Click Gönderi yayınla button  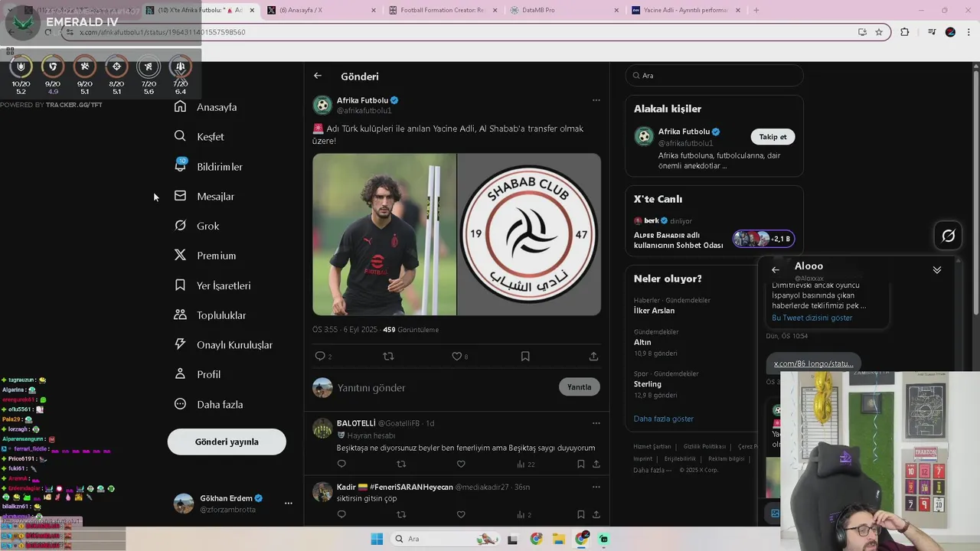pyautogui.click(x=227, y=442)
